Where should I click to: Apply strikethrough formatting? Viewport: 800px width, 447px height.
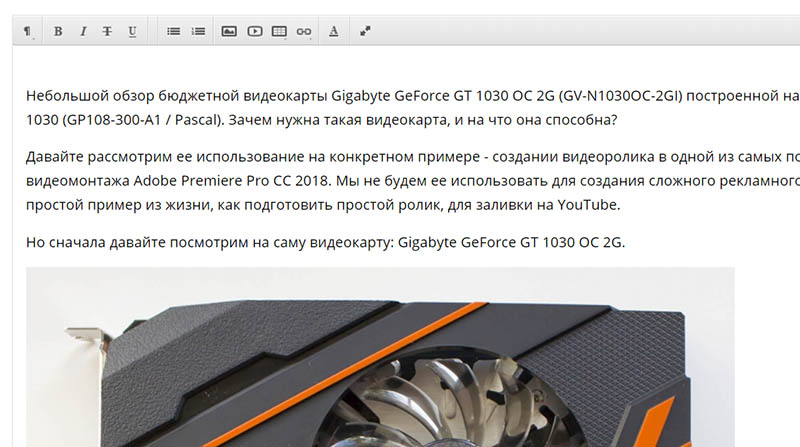[x=107, y=32]
